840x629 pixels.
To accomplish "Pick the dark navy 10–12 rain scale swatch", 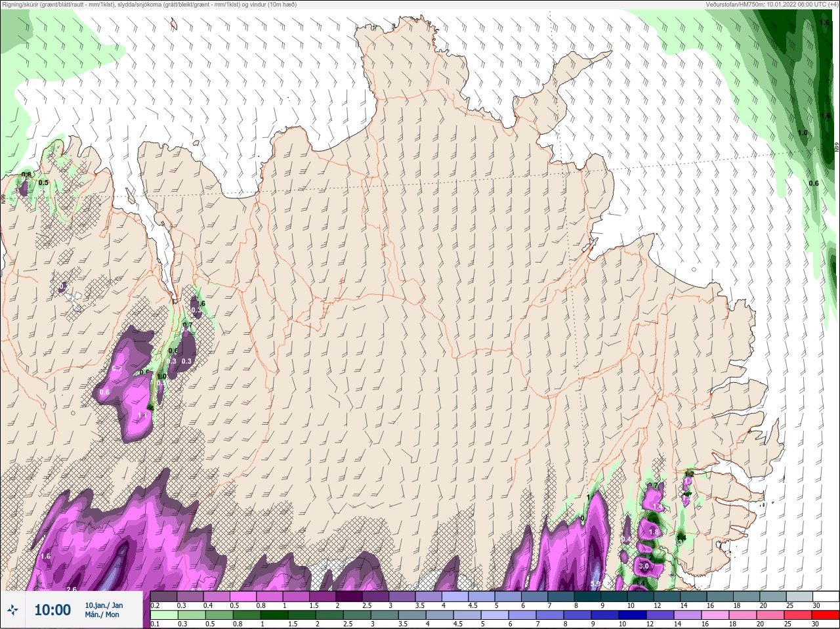I will point(633,615).
